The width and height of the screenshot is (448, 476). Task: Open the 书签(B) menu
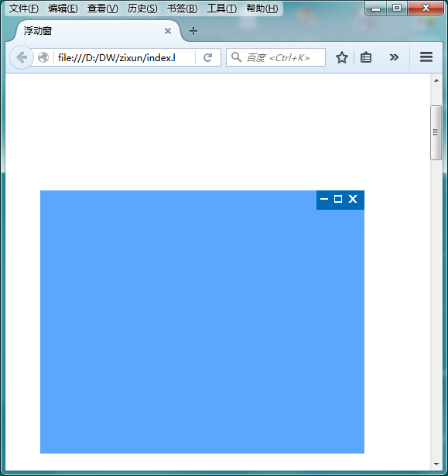coord(182,9)
